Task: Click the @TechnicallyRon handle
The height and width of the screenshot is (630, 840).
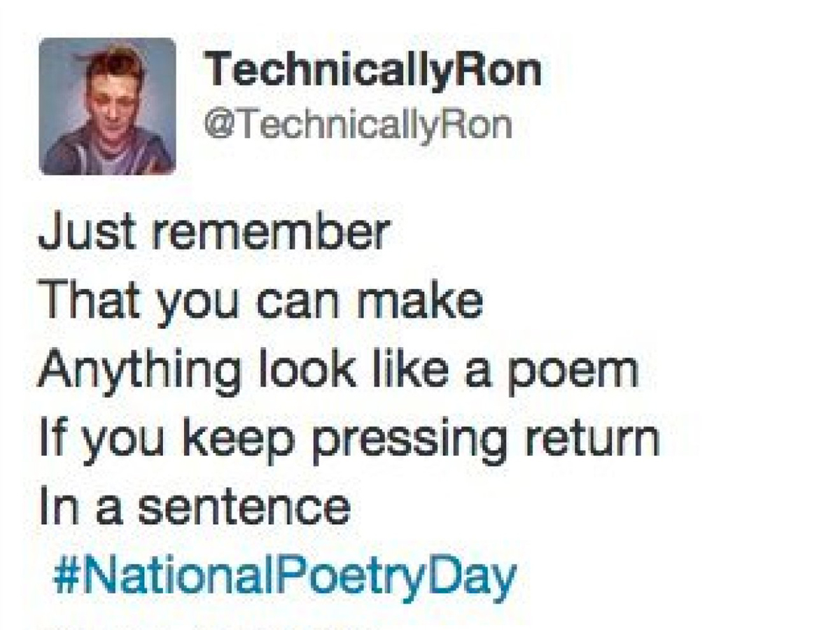Action: coord(358,125)
